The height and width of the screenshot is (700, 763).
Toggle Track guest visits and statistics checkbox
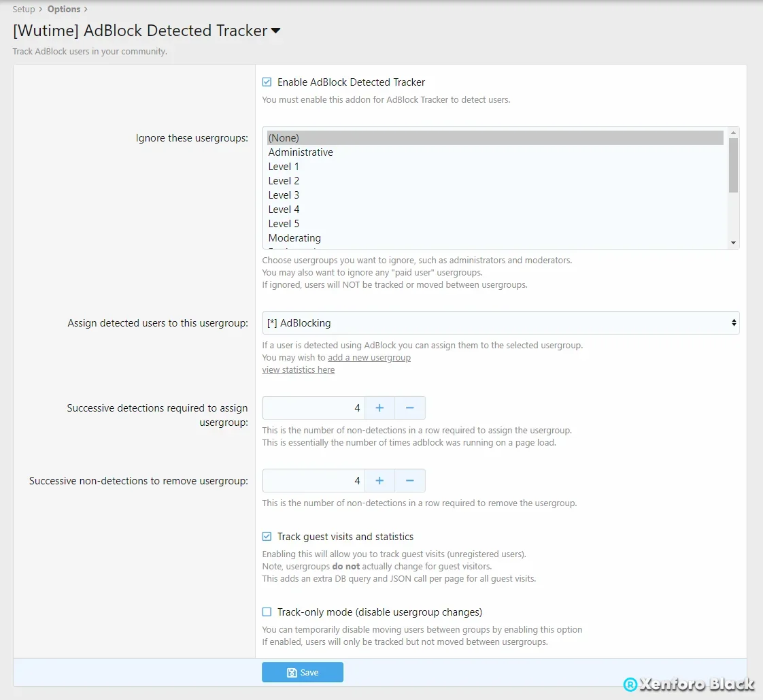[267, 537]
